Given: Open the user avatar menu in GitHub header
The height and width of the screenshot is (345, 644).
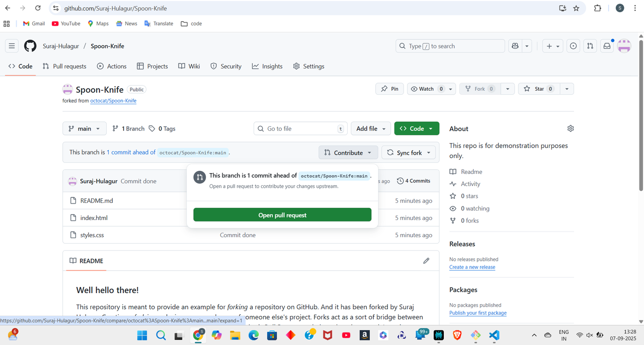Looking at the screenshot, I should (624, 46).
